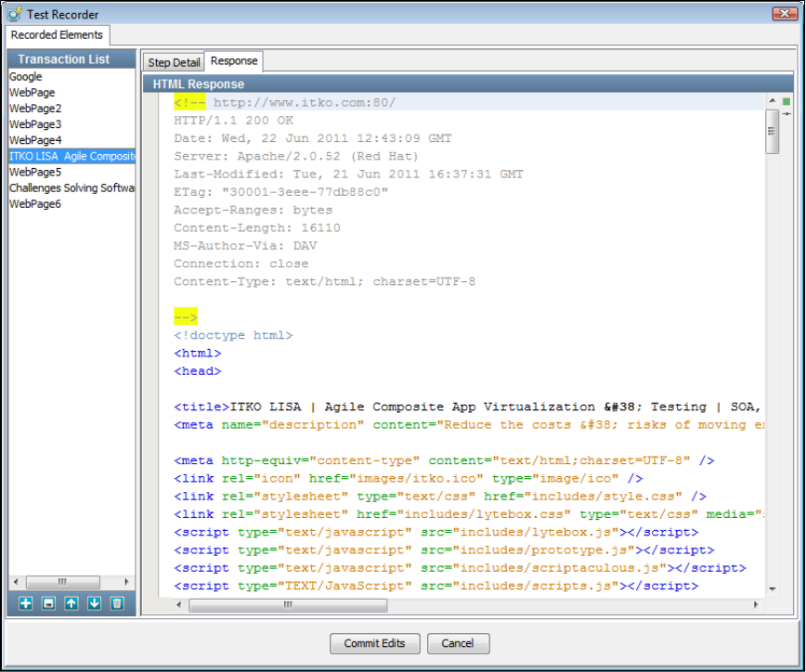The width and height of the screenshot is (806, 672).
Task: Click the <html> tag line
Action: pos(198,354)
